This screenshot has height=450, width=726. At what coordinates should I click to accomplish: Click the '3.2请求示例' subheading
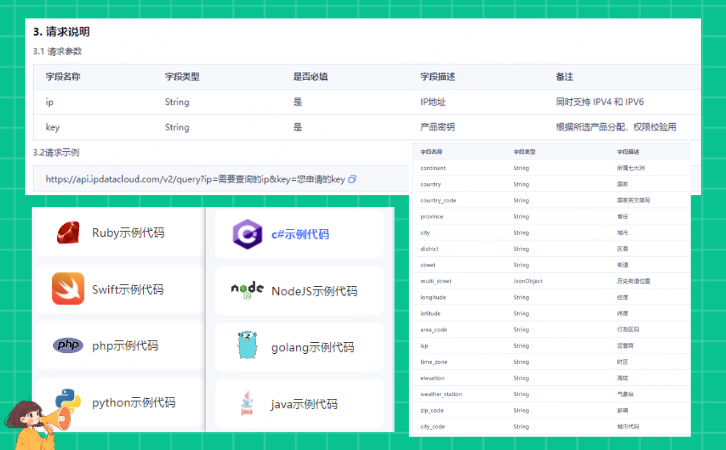(56, 152)
